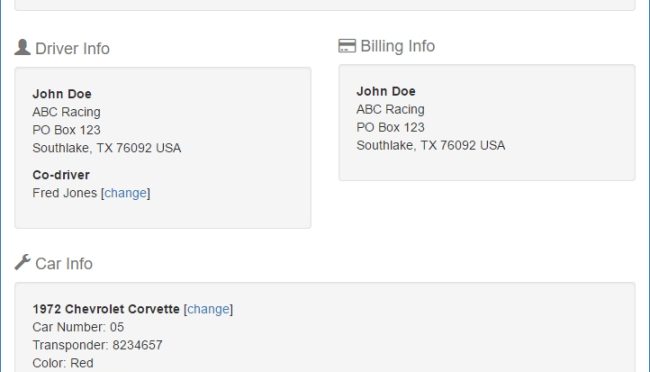
Task: Change the co-driver Fred Jones
Action: coord(126,193)
